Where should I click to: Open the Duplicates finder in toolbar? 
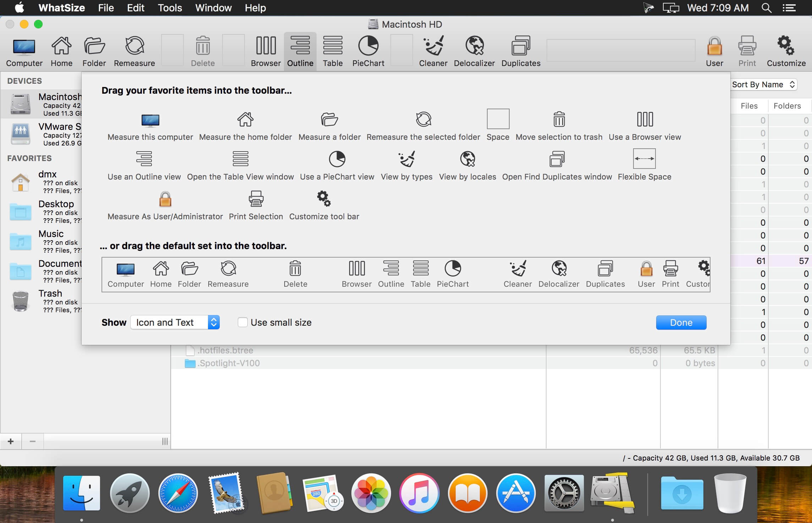521,52
